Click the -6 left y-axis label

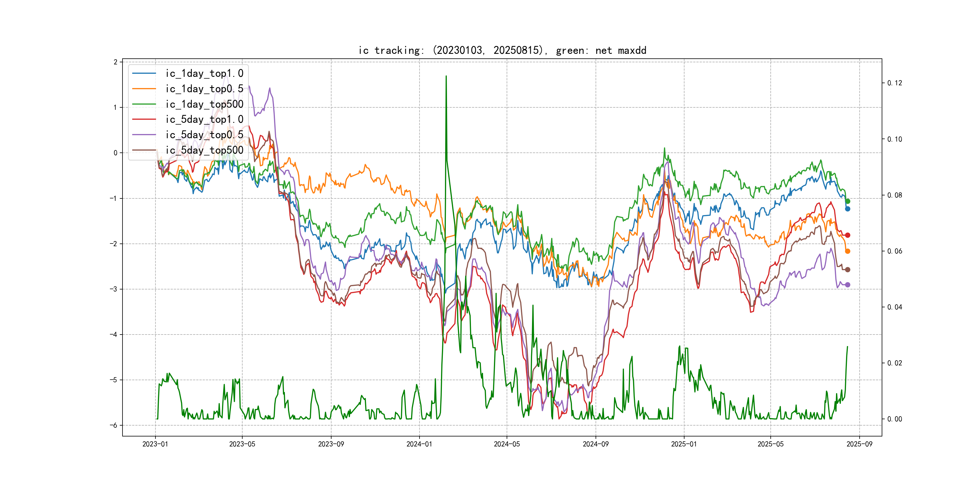pyautogui.click(x=113, y=425)
